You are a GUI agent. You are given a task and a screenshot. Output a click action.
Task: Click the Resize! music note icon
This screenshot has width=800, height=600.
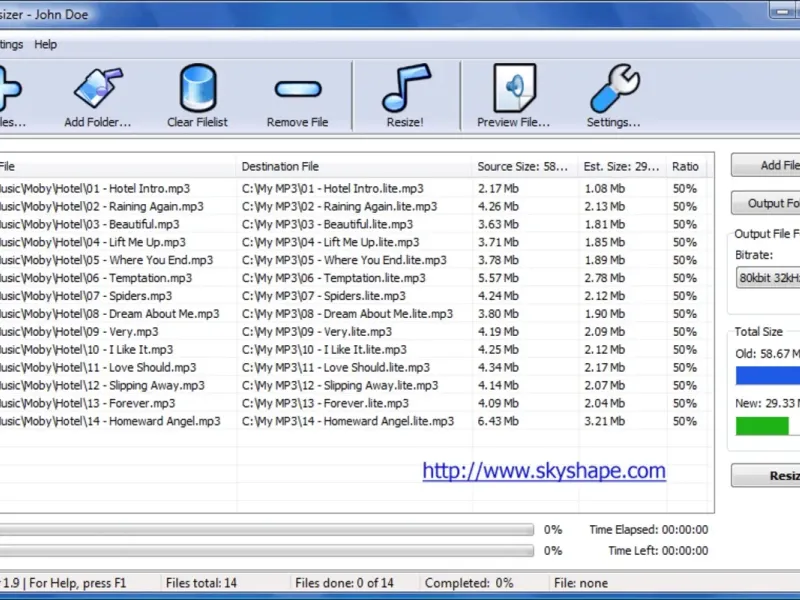[x=406, y=87]
